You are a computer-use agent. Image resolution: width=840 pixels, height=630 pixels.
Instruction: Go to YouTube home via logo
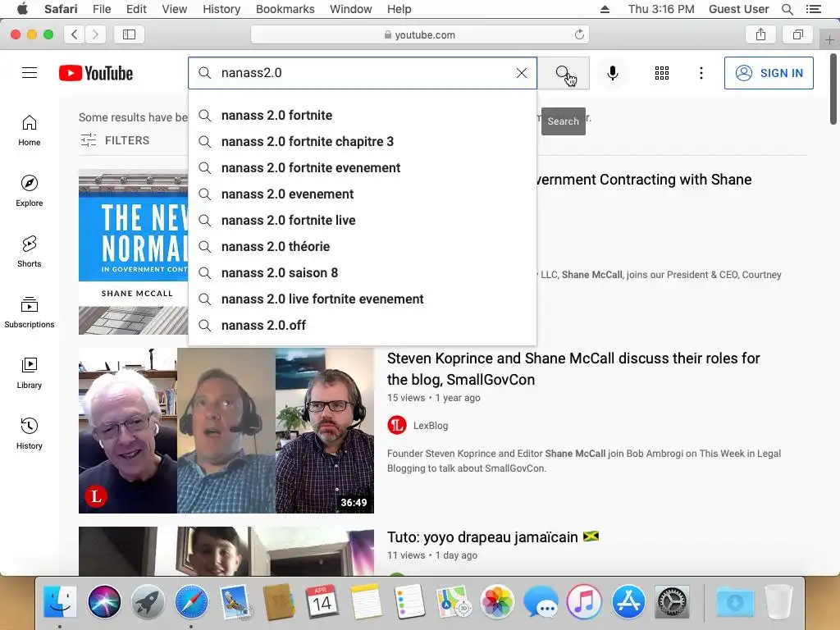(x=96, y=73)
